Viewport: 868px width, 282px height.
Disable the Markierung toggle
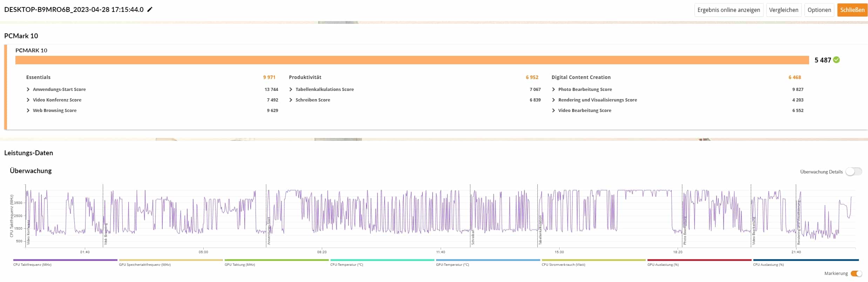856,274
